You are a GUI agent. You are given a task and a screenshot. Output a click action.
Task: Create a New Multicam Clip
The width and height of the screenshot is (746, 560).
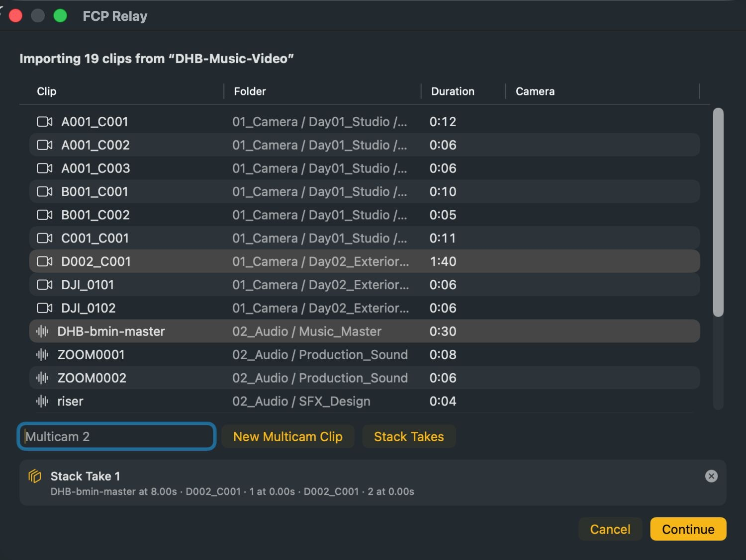tap(288, 436)
